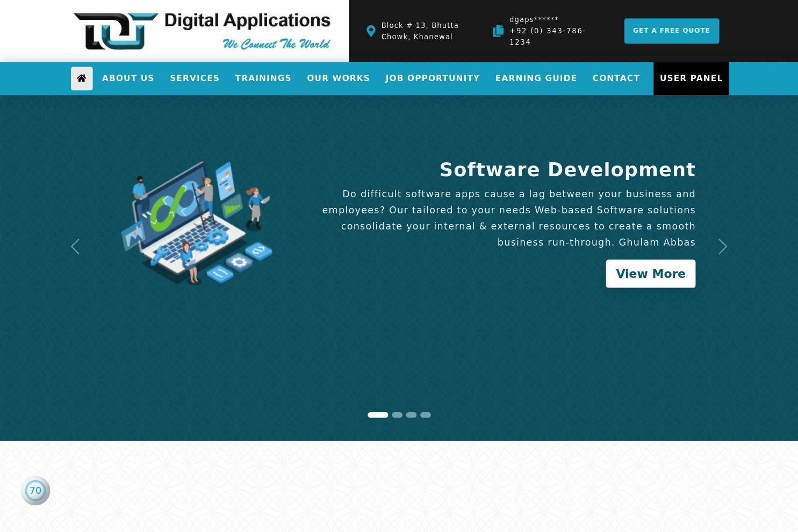Viewport: 798px width, 532px height.
Task: Select the fourth carousel indicator dot
Action: pos(425,415)
